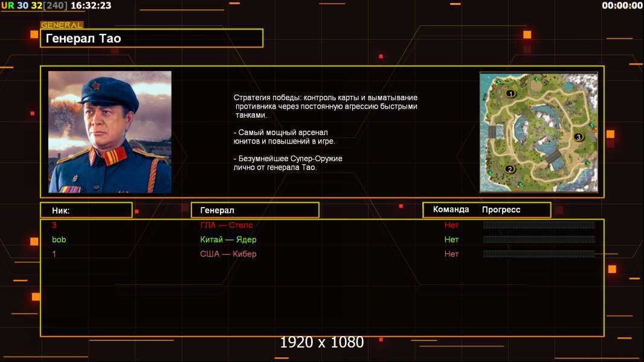Click the 00:00:00 timer display
644x362 pixels.
[x=622, y=5]
